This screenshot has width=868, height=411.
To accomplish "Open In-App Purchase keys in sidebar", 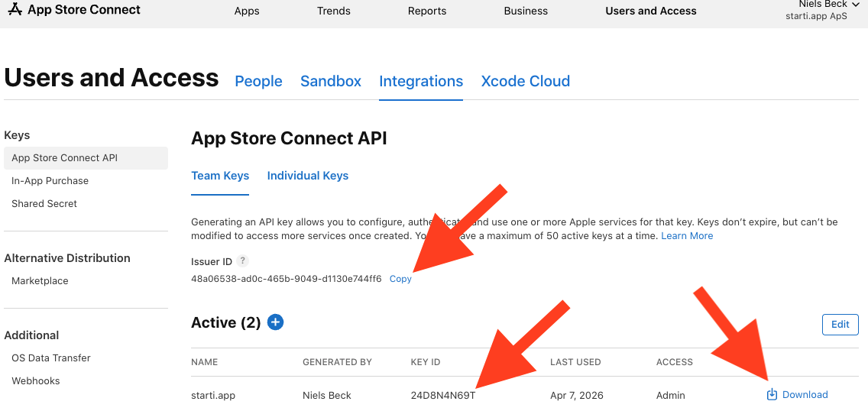I will 50,181.
